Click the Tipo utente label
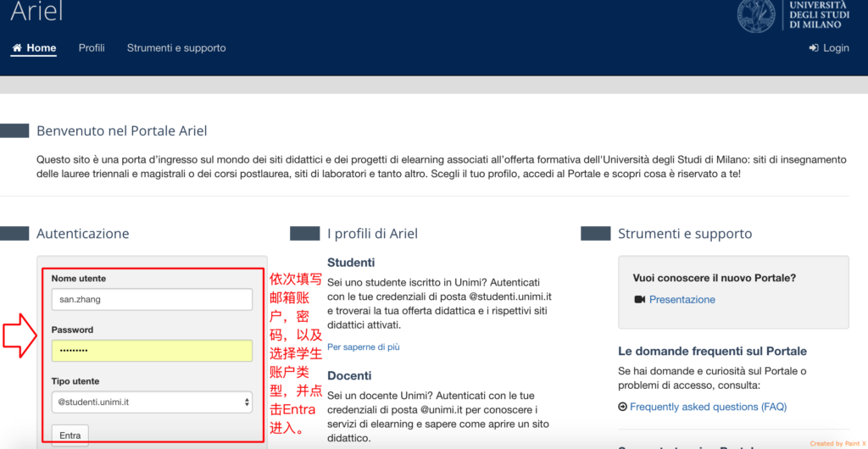 point(75,381)
